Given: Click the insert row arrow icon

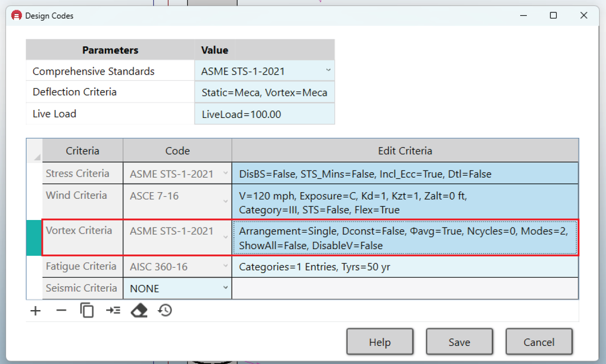Looking at the screenshot, I should (113, 311).
